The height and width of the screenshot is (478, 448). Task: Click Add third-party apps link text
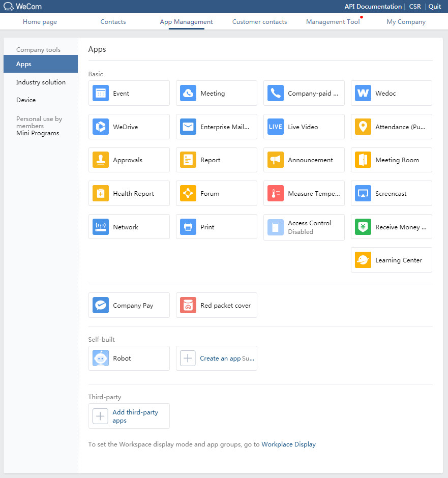135,416
